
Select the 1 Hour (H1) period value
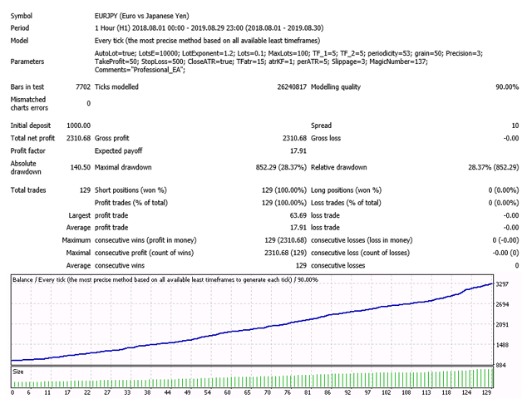coord(209,28)
